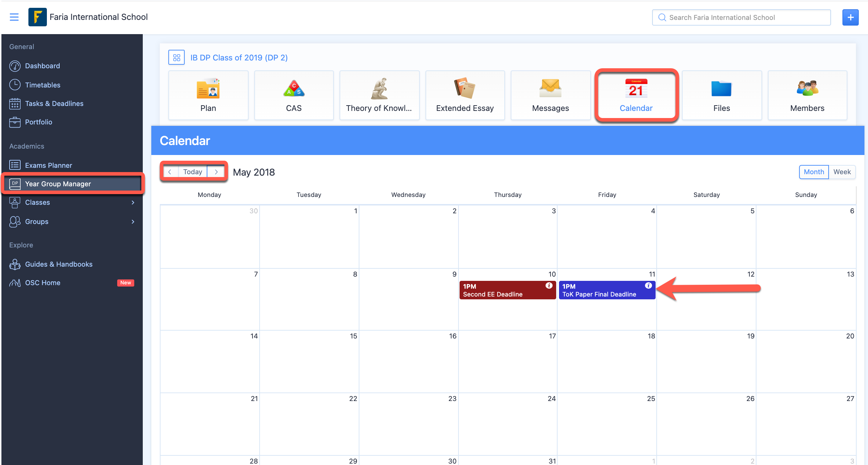
Task: Open the Members tile
Action: (x=807, y=95)
